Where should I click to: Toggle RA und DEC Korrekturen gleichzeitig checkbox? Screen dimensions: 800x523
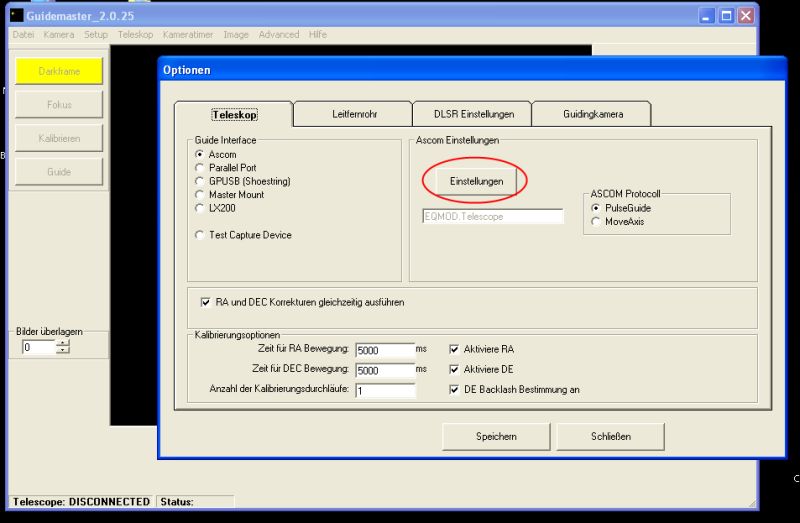pos(207,301)
